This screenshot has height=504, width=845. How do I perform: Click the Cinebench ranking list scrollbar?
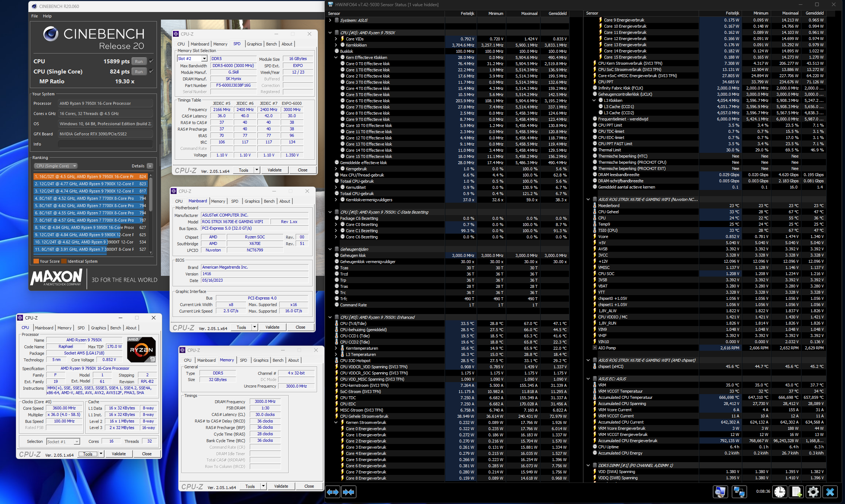(x=151, y=214)
